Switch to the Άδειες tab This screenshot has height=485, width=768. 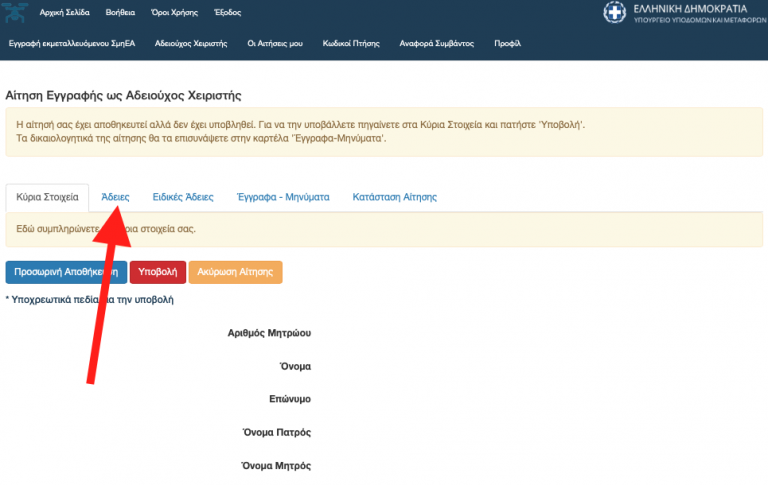click(x=115, y=197)
